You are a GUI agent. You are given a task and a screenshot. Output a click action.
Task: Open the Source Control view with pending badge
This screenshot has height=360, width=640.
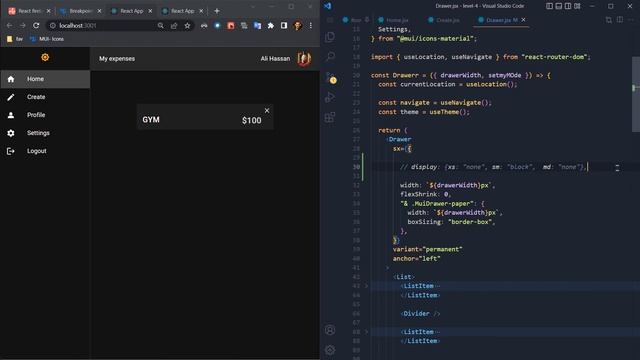coord(330,78)
